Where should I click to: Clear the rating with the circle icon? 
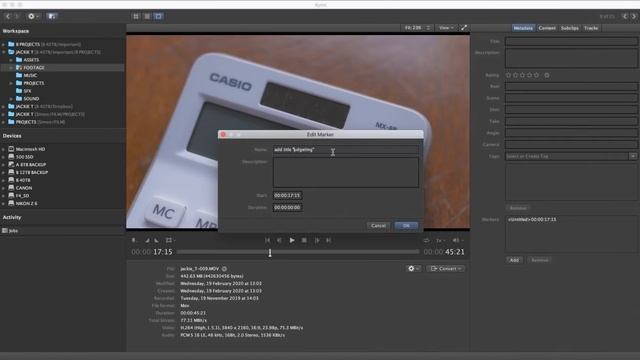(547, 75)
